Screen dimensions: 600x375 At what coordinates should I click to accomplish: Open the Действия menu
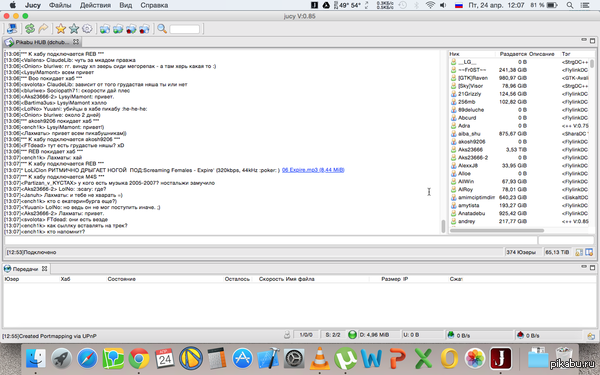pyautogui.click(x=95, y=5)
